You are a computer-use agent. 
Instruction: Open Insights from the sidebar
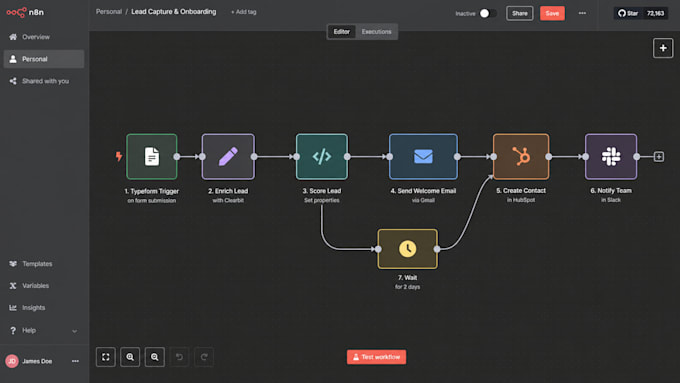click(43, 308)
